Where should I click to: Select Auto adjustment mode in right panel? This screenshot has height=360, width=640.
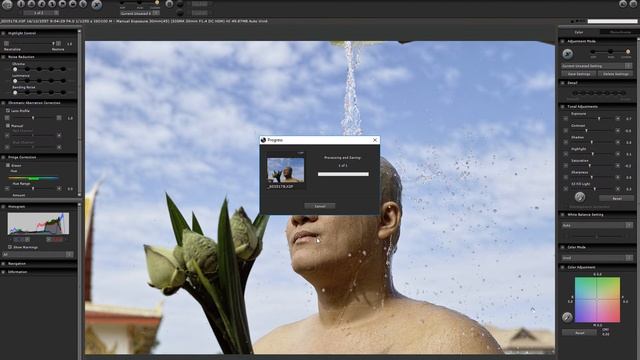point(611,51)
